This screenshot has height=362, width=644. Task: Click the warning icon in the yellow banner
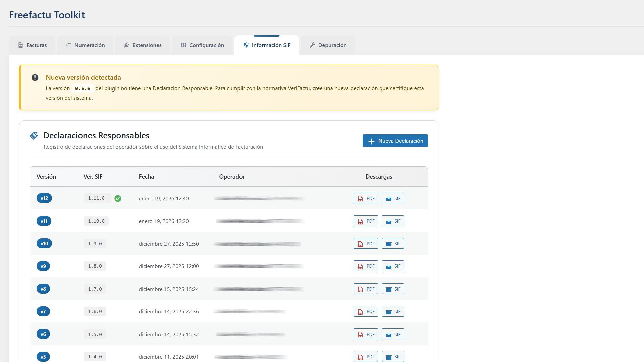[35, 77]
